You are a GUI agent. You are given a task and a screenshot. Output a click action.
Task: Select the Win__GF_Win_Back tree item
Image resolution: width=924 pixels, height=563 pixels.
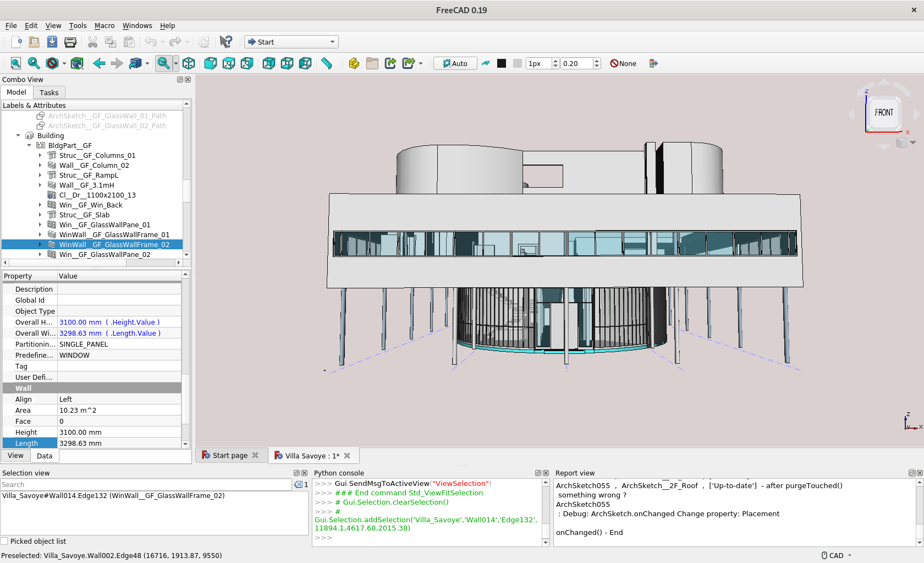[x=91, y=205]
